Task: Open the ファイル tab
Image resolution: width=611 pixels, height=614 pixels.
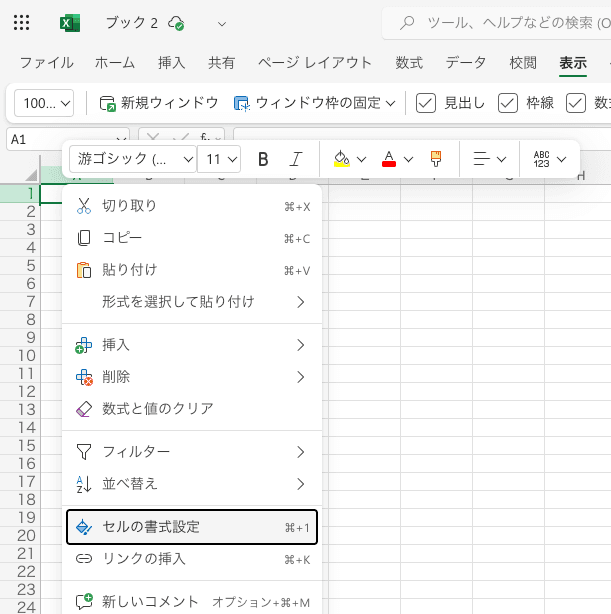Action: [46, 63]
